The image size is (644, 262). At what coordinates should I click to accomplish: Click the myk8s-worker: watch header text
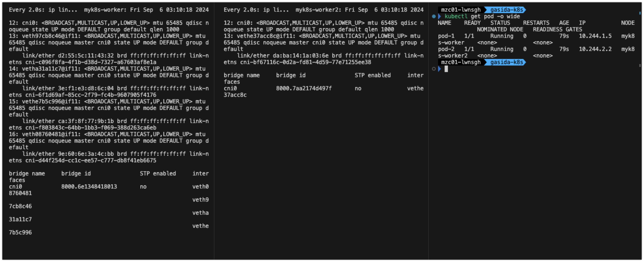coord(105,10)
